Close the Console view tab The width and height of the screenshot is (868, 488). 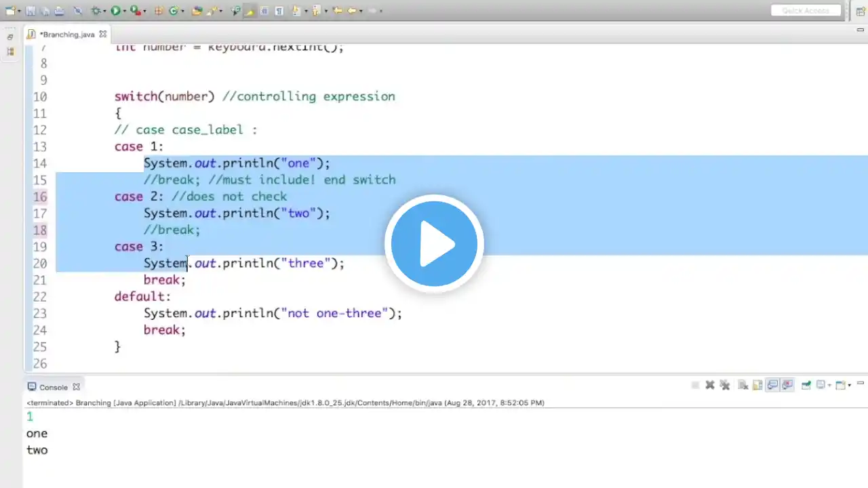(x=76, y=387)
